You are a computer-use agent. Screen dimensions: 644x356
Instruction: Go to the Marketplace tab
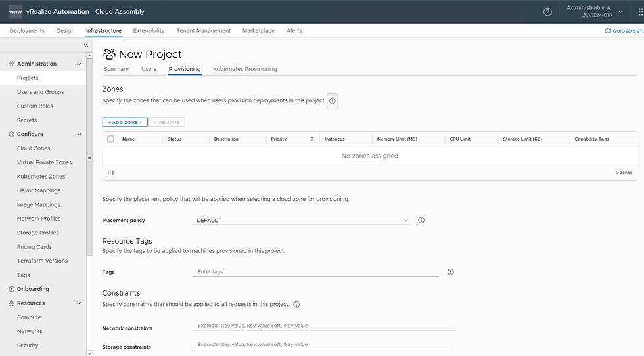(258, 30)
